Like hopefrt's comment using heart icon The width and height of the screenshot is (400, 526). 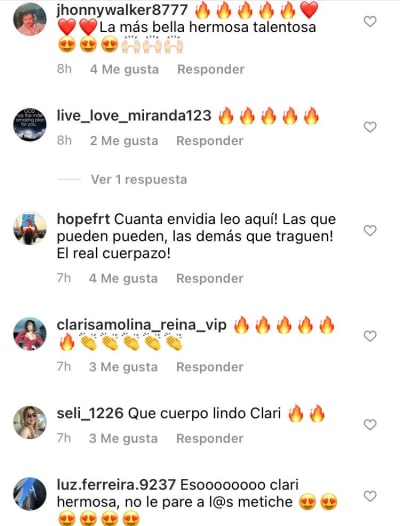click(x=370, y=230)
